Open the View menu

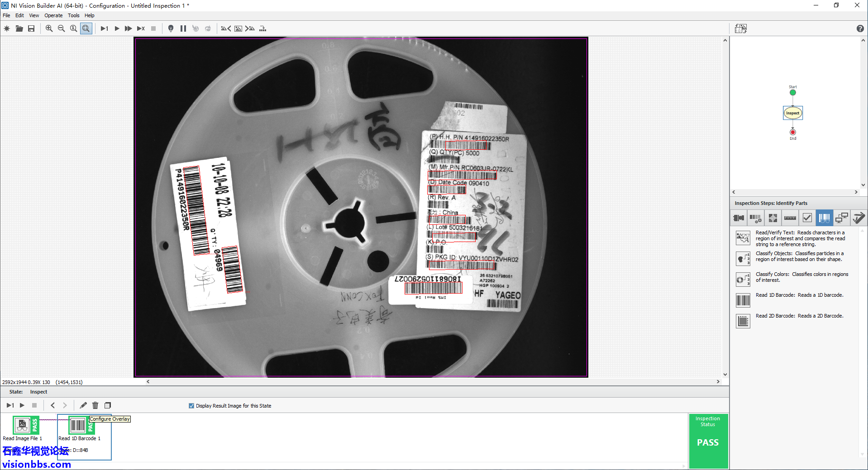[34, 15]
